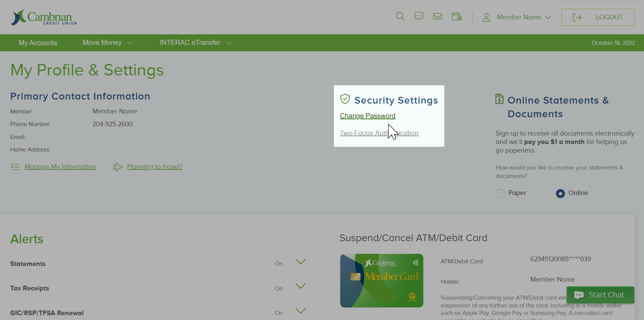Expand the Move Money dropdown
The height and width of the screenshot is (320, 644).
pos(107,42)
